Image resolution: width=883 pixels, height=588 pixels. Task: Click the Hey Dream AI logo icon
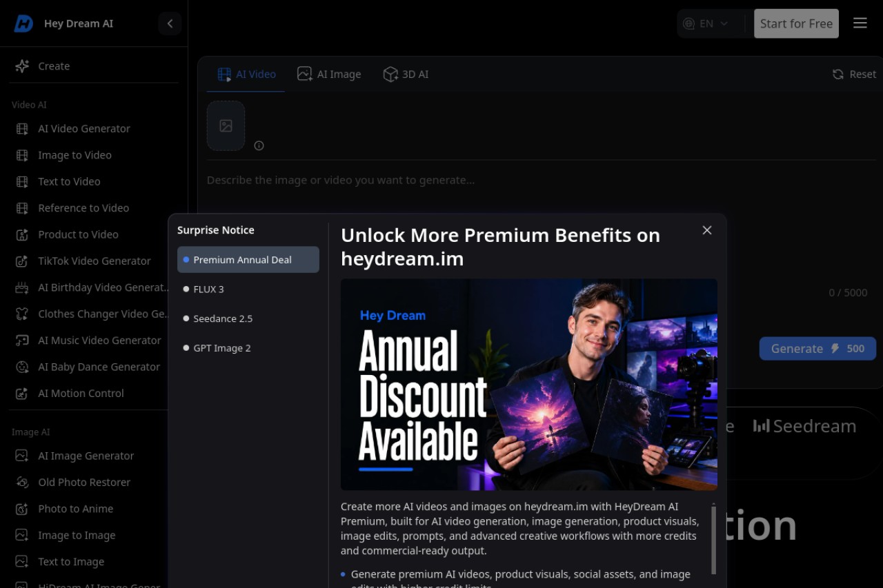pos(23,23)
